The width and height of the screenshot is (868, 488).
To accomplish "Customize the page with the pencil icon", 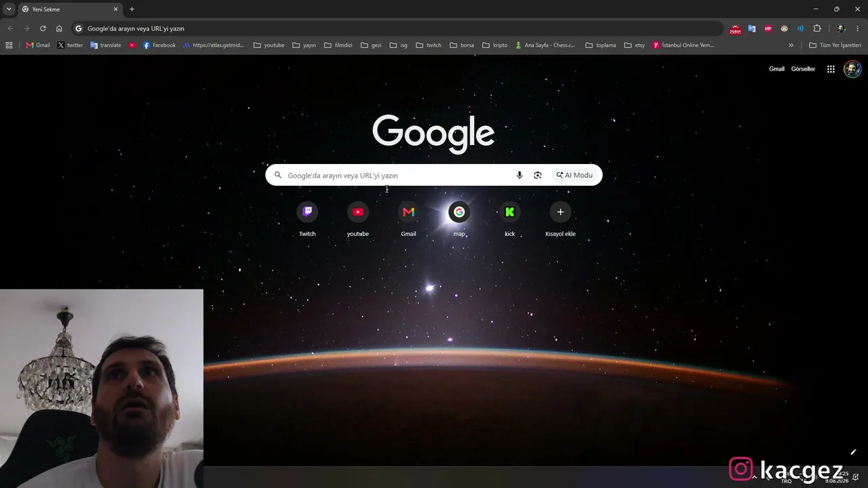I will tap(853, 452).
